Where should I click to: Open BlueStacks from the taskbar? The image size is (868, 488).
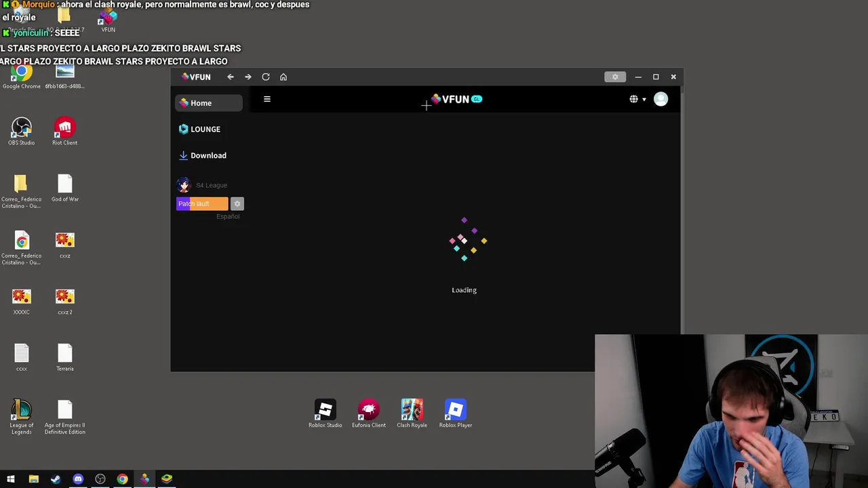[x=167, y=479]
